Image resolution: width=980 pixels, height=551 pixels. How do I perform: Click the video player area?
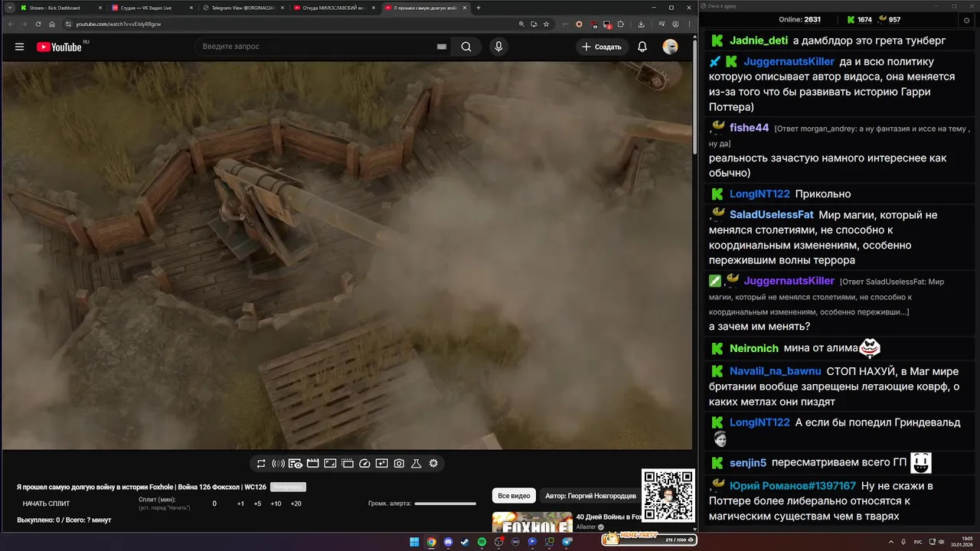[348, 255]
